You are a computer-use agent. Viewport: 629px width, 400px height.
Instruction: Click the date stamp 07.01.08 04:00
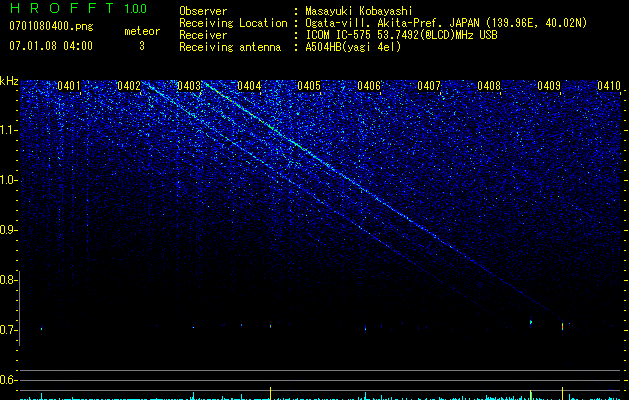coord(51,46)
